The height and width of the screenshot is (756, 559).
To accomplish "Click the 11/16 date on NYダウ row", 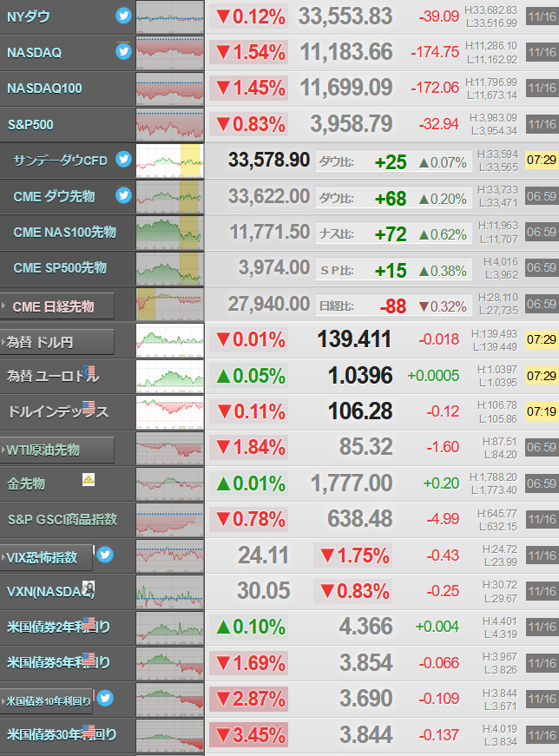I will [x=542, y=16].
